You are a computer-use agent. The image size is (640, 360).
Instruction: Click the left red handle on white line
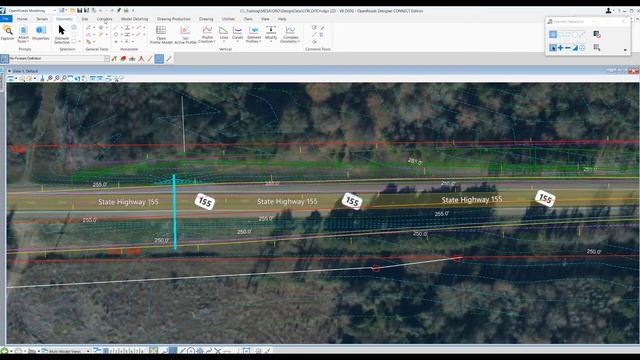pyautogui.click(x=376, y=268)
